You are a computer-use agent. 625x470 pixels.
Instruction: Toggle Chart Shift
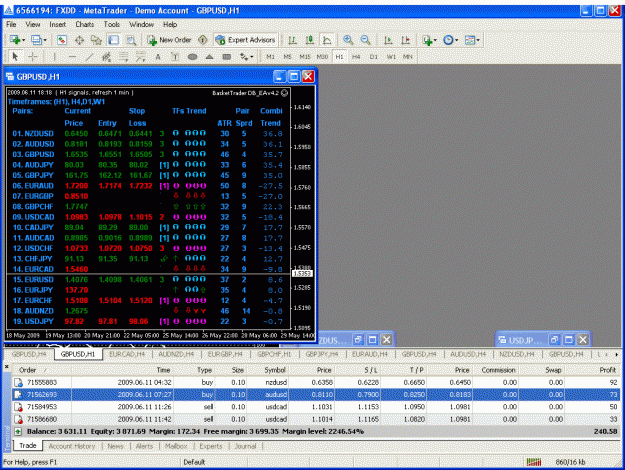[x=406, y=40]
